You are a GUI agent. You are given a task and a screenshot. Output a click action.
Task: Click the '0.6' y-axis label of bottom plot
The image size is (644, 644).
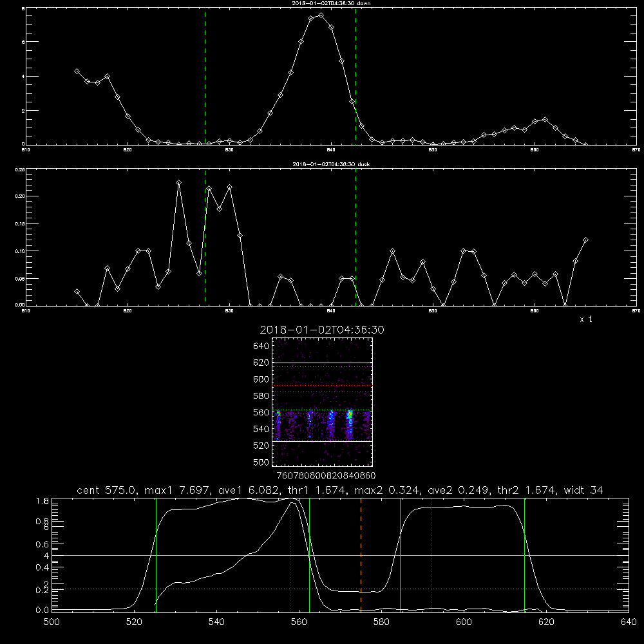coord(43,544)
